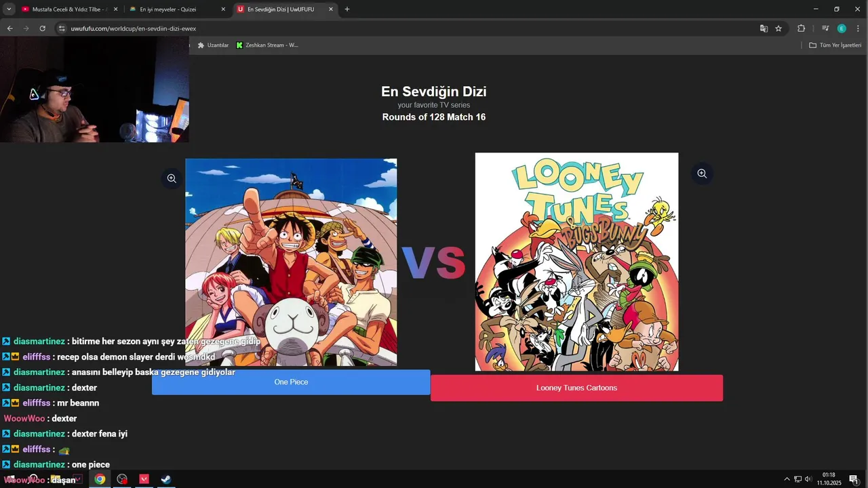Image resolution: width=868 pixels, height=488 pixels.
Task: Close the En Sevdiğin Dizi tab
Action: (x=330, y=9)
